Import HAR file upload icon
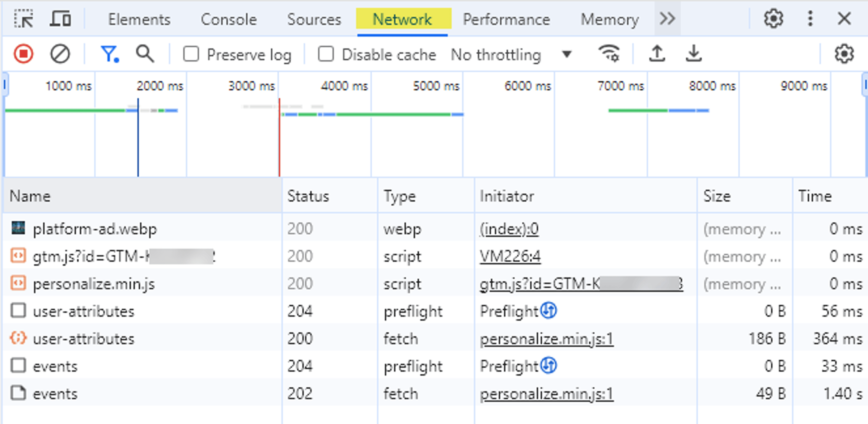The height and width of the screenshot is (424, 868). (657, 54)
